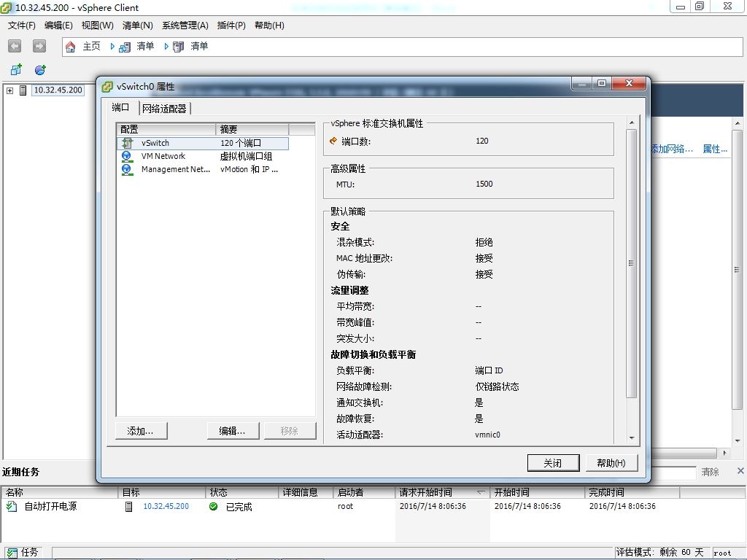Click the Close button in dialog

[x=553, y=463]
